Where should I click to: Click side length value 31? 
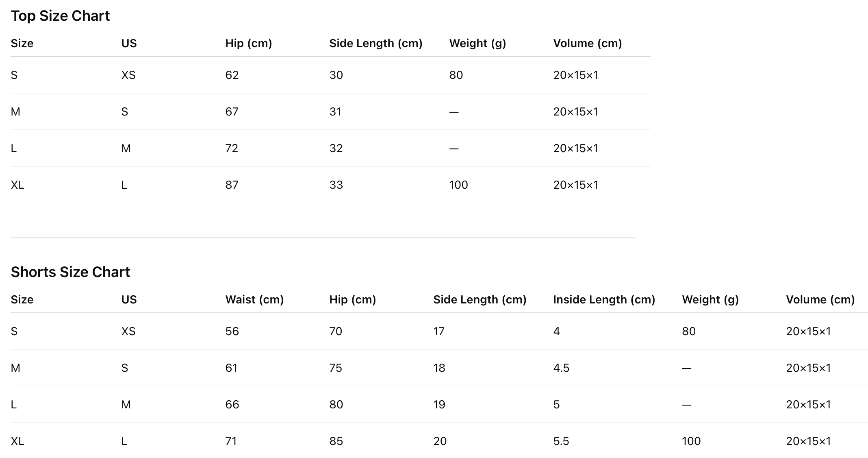335,112
